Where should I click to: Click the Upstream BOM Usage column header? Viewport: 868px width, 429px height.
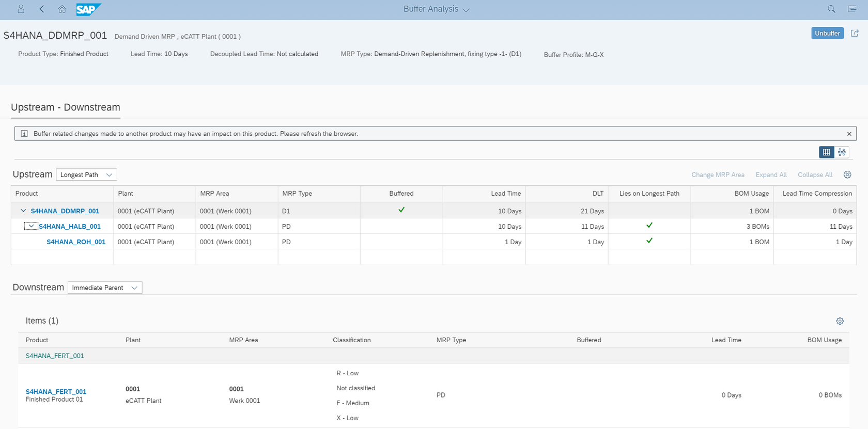[x=732, y=194]
